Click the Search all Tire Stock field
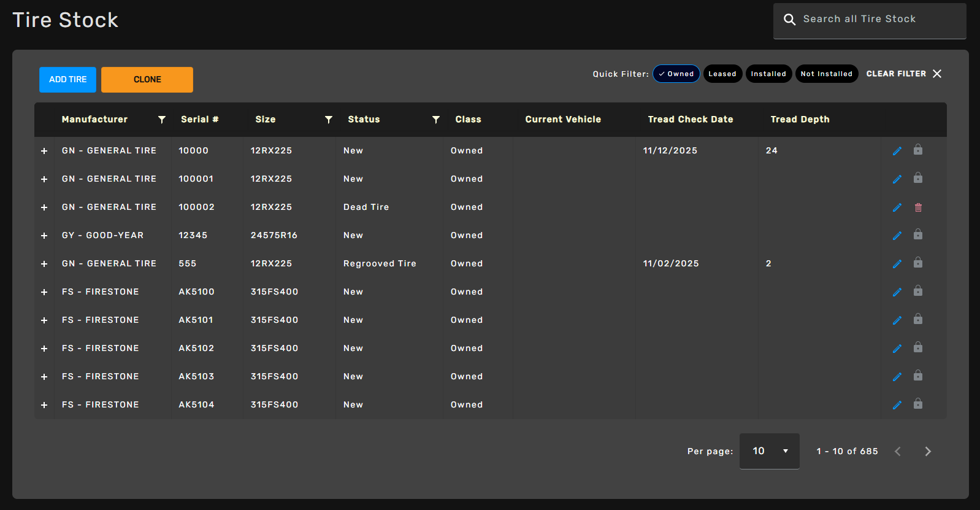Screen dimensions: 980x510 click(877, 20)
